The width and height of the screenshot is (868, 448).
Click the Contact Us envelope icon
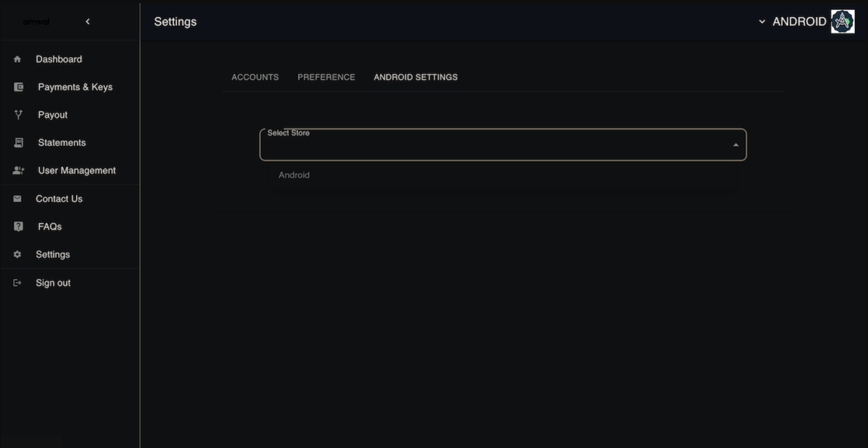[17, 199]
